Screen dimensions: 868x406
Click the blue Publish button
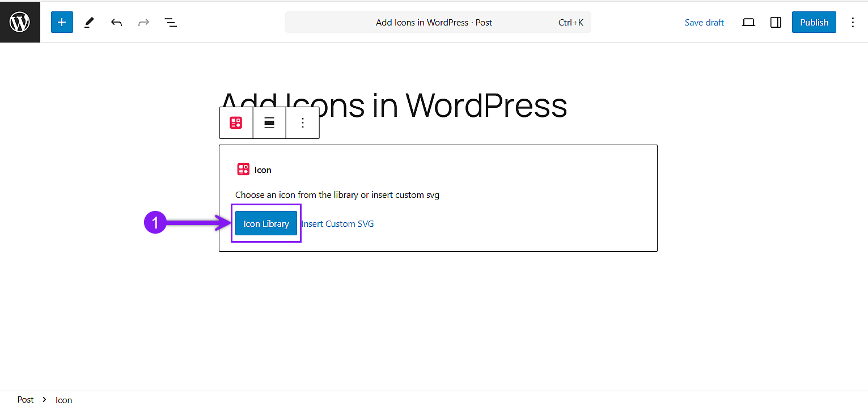pyautogui.click(x=814, y=22)
